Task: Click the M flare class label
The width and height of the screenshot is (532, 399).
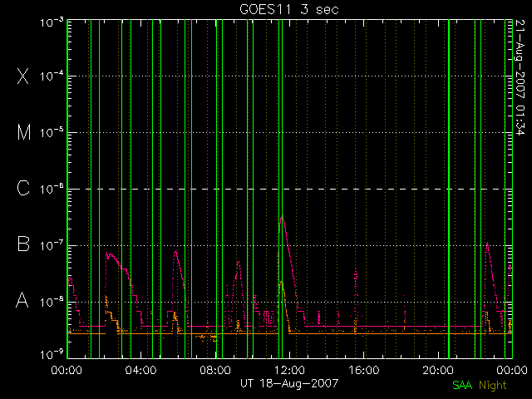Action: tap(24, 132)
